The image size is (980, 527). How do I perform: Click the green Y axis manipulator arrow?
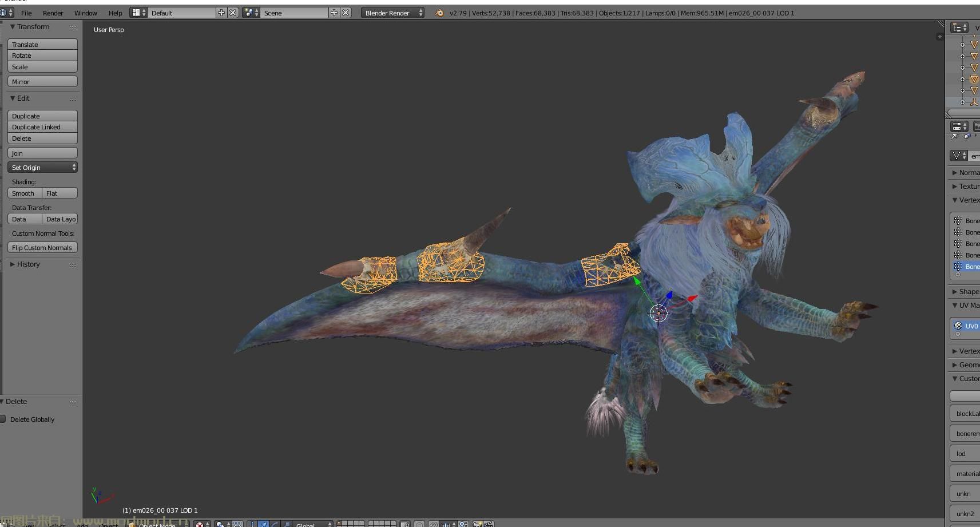click(x=637, y=281)
